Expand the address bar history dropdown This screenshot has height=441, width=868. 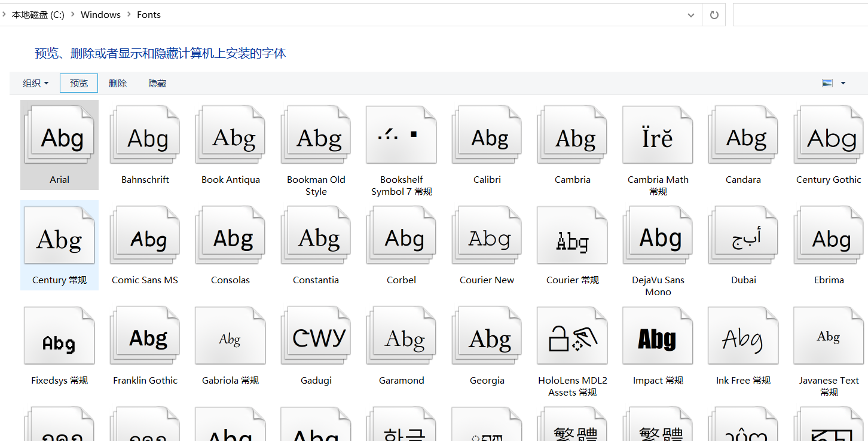[691, 15]
